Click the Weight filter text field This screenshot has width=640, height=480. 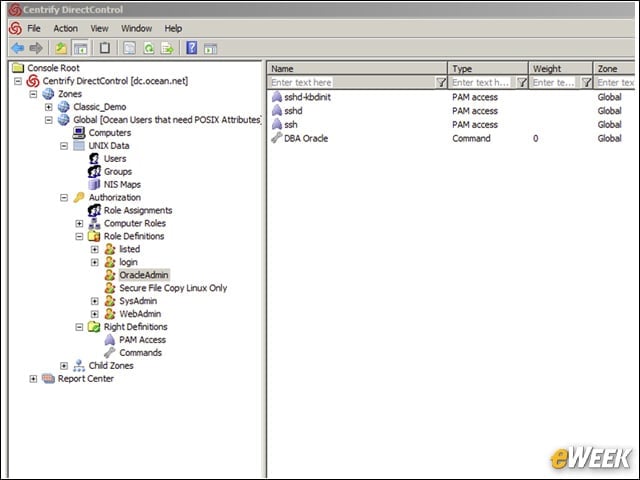pos(555,82)
